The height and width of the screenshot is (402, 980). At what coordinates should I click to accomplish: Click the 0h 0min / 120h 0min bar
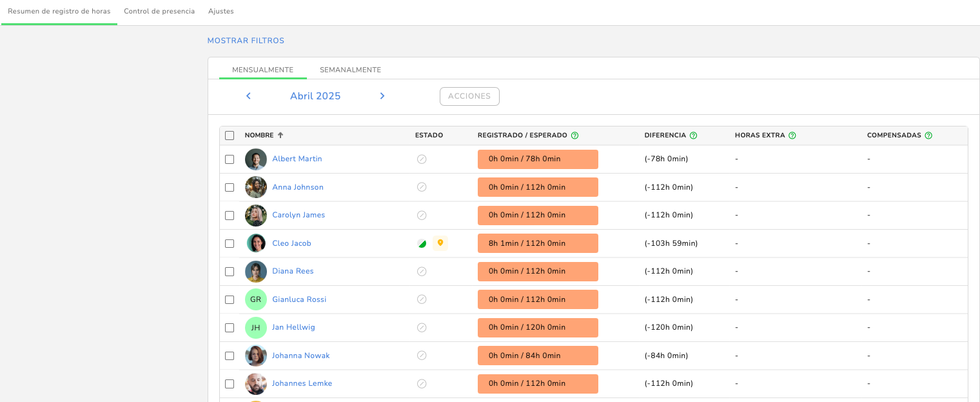point(538,328)
